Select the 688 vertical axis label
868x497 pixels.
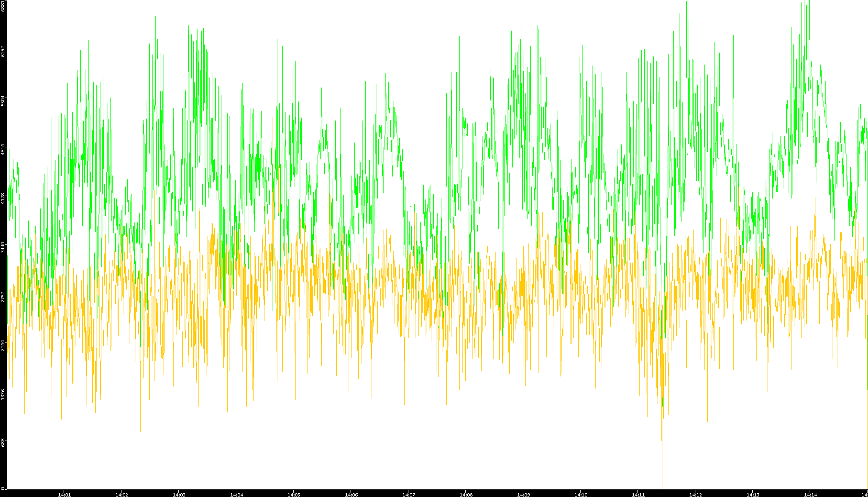(x=3, y=442)
